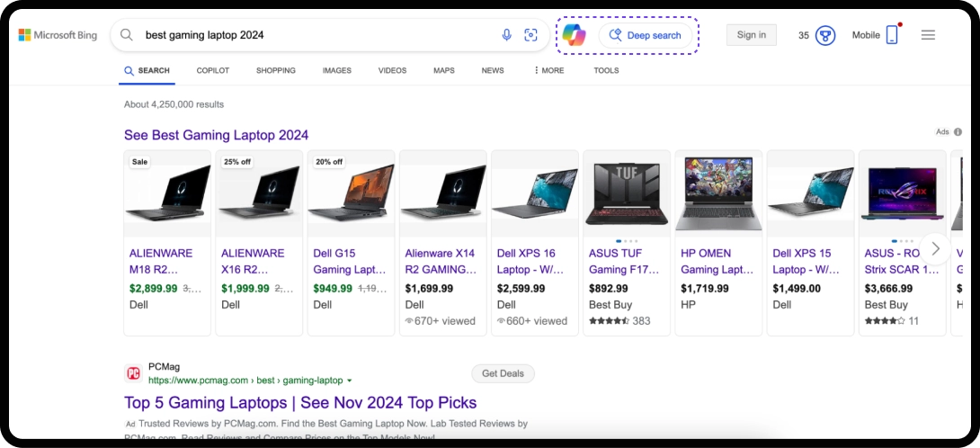Click ALIENWARE X16 R2 product title
Image resolution: width=980 pixels, height=448 pixels.
pos(254,262)
